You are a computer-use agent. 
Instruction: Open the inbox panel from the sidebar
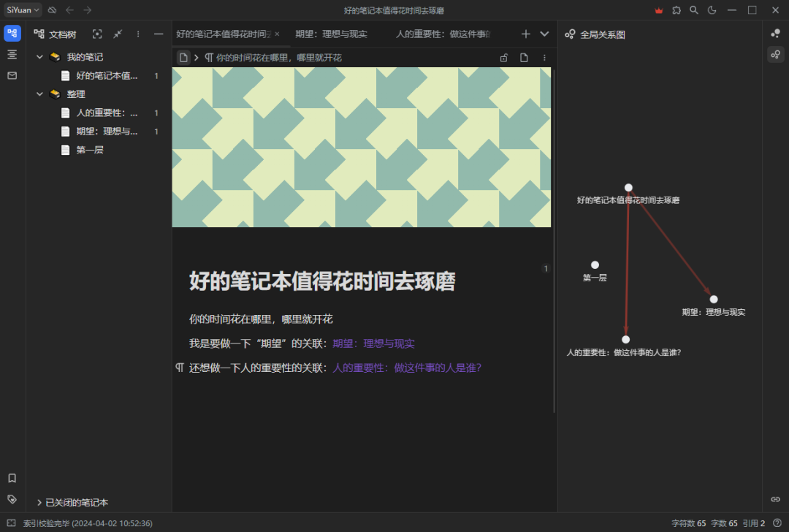12,76
